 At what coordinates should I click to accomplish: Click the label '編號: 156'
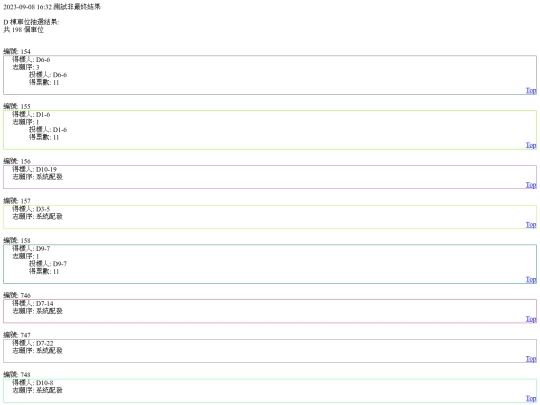coord(17,161)
